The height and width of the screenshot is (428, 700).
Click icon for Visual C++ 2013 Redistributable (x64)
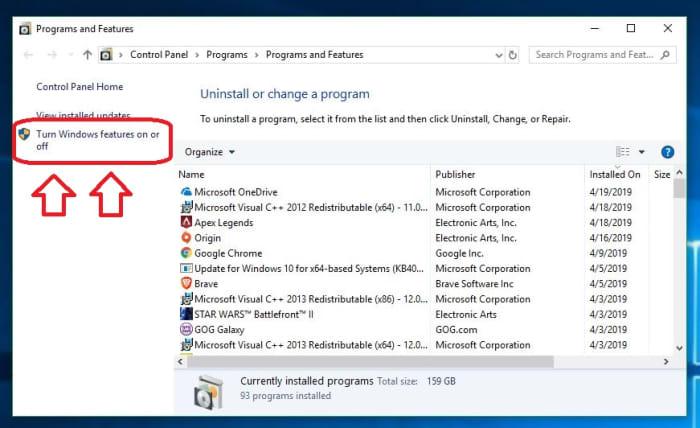pos(186,345)
